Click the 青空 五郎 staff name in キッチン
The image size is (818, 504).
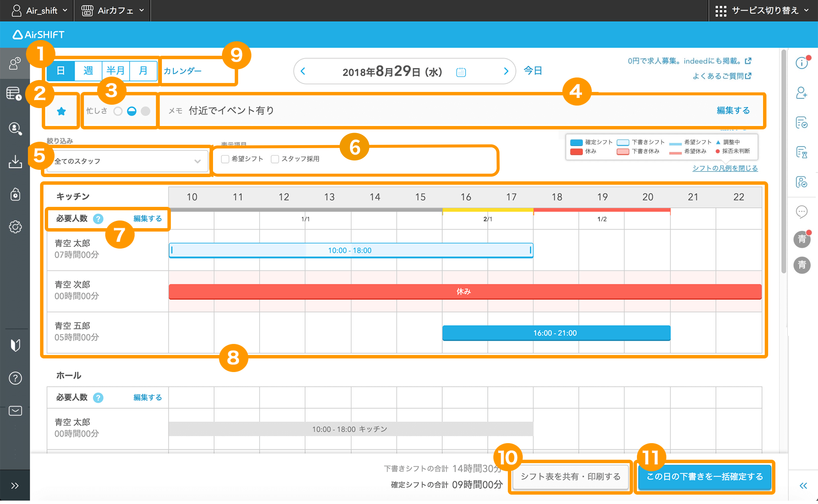coord(72,326)
